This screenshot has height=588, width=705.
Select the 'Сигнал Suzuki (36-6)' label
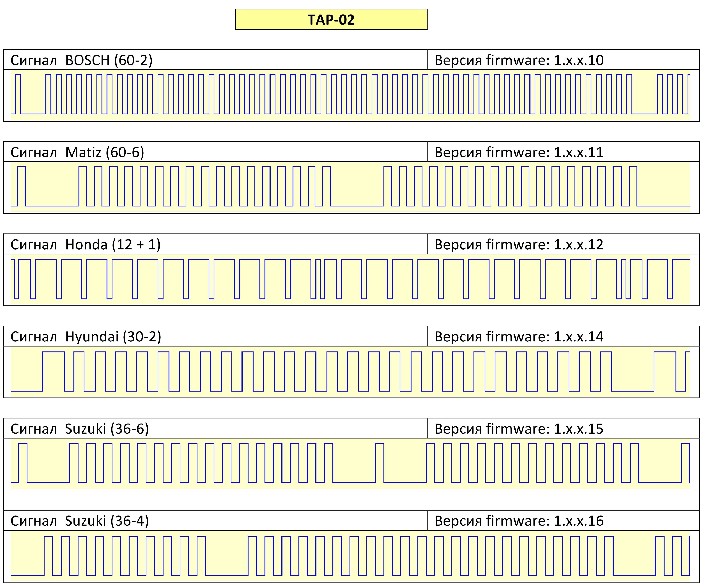(79, 429)
